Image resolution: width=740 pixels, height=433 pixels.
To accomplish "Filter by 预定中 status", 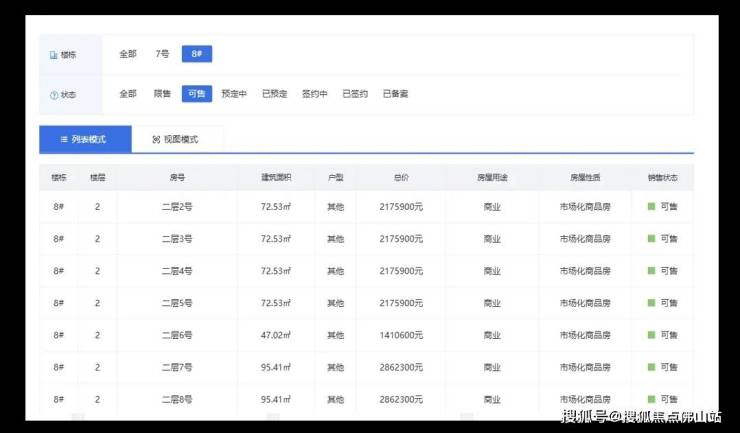I will 234,94.
